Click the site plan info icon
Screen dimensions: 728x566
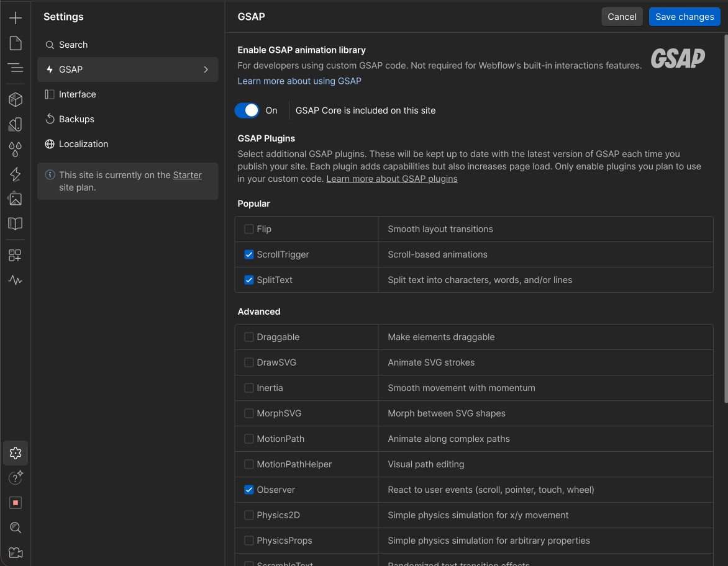[x=50, y=175]
